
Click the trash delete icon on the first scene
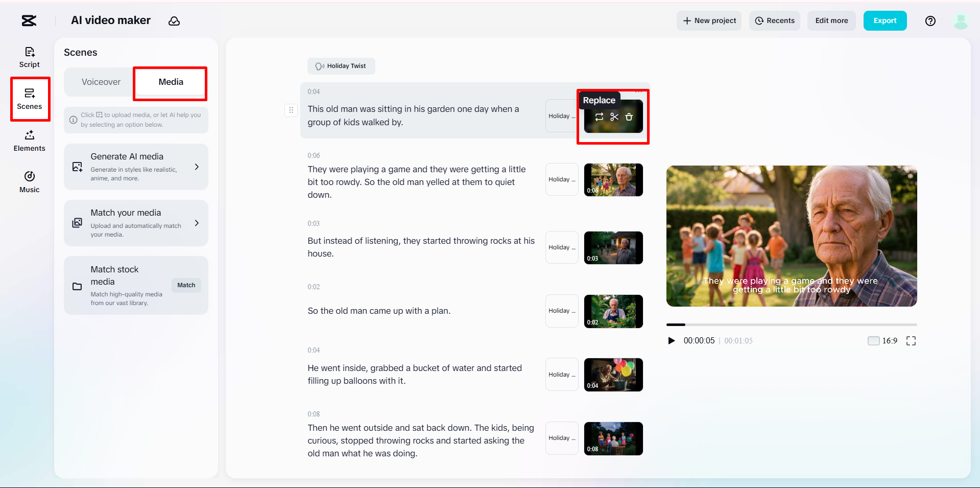(x=629, y=117)
